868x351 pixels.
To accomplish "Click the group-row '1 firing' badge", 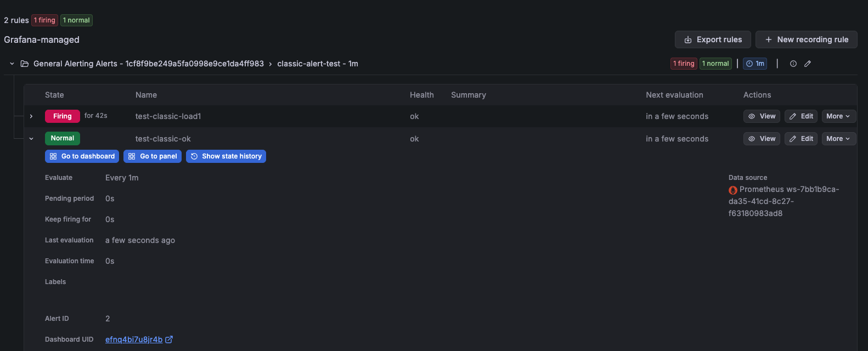I will tap(684, 64).
